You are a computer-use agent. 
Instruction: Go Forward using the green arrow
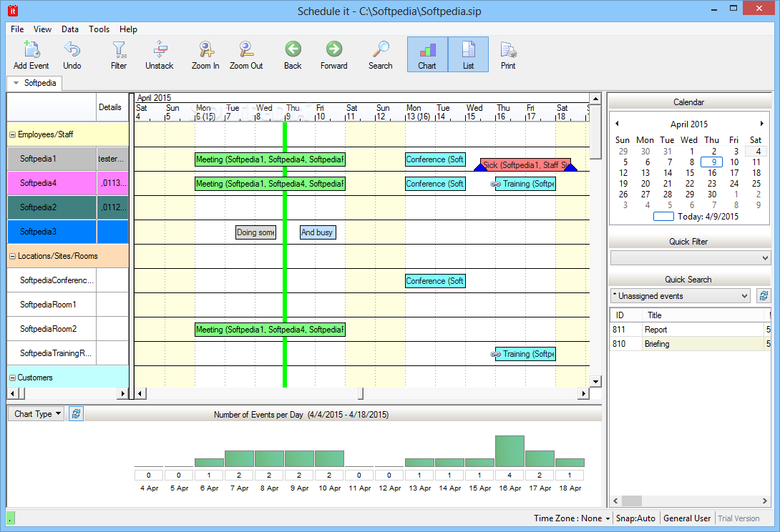[333, 54]
